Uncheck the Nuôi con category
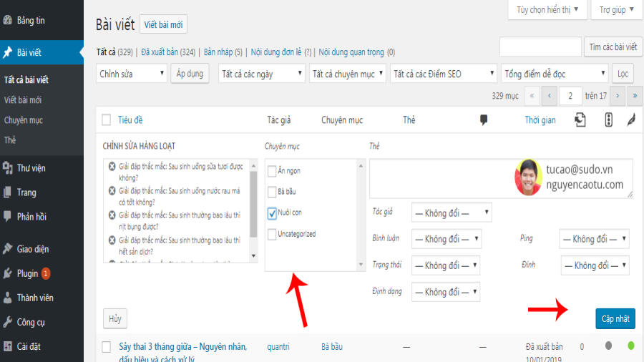Screen dimensions: 644x362 pyautogui.click(x=271, y=213)
